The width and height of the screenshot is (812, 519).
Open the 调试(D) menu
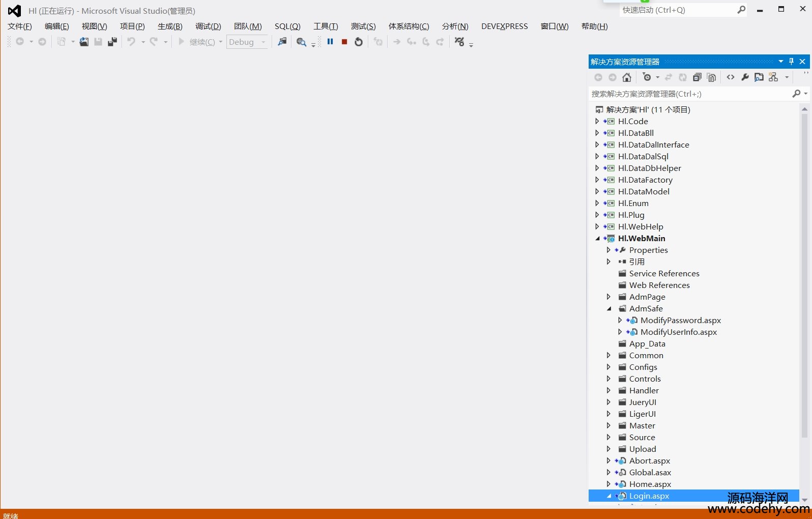click(x=208, y=26)
